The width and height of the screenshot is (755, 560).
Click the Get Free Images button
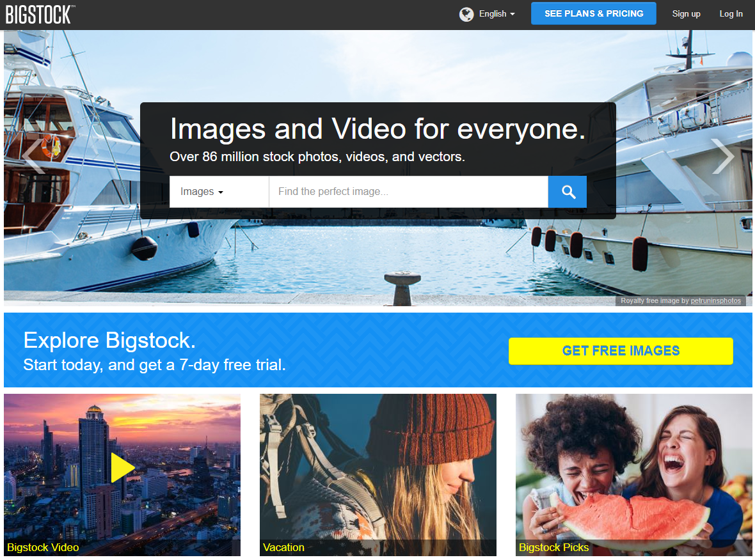[621, 351]
